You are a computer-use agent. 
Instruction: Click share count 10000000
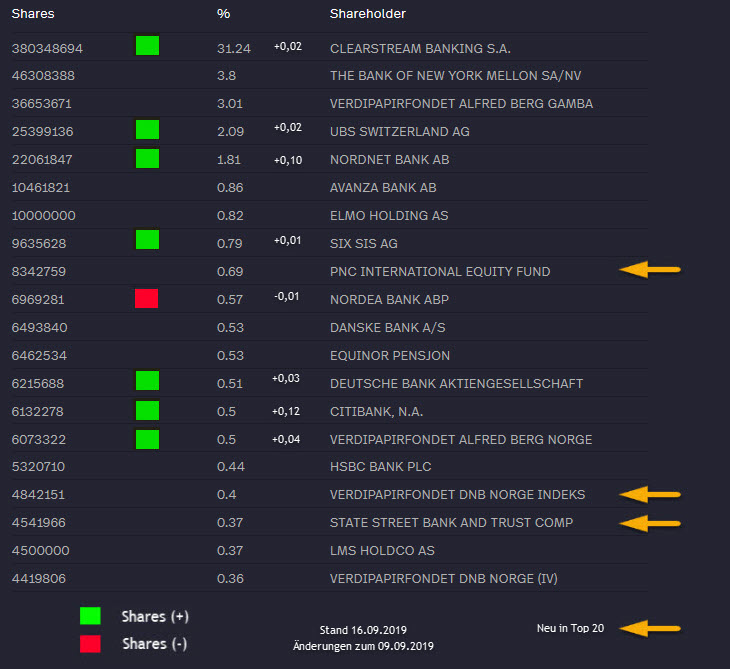pyautogui.click(x=43, y=216)
